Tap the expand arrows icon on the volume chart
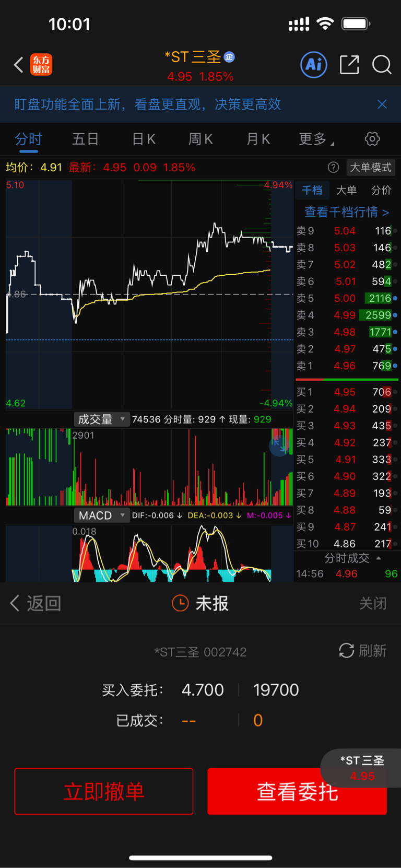401x868 pixels. (280, 445)
